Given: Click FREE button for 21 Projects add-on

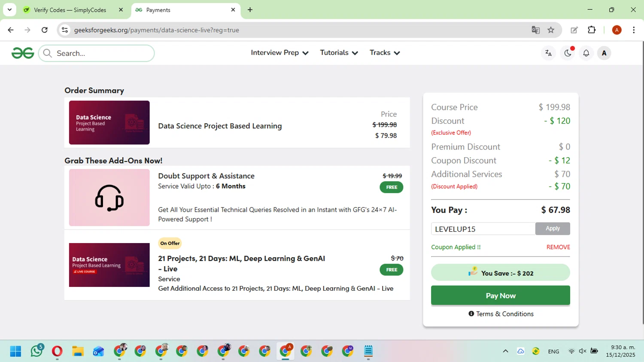Looking at the screenshot, I should point(392,270).
